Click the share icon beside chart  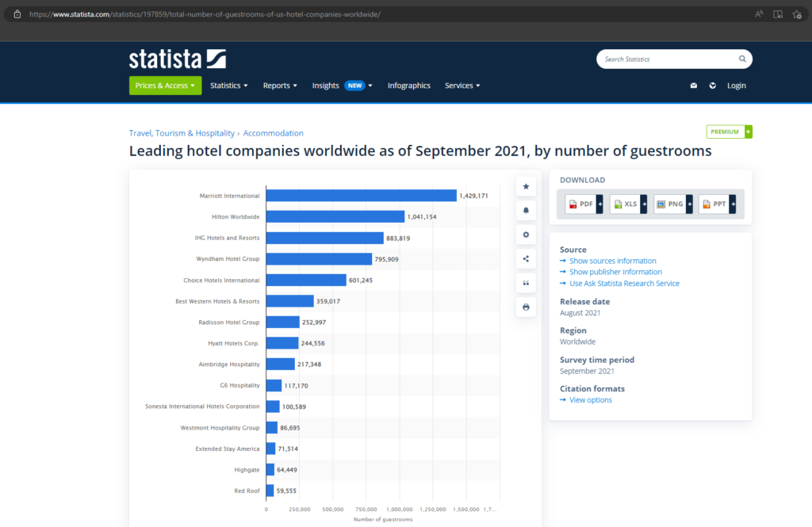(x=526, y=259)
